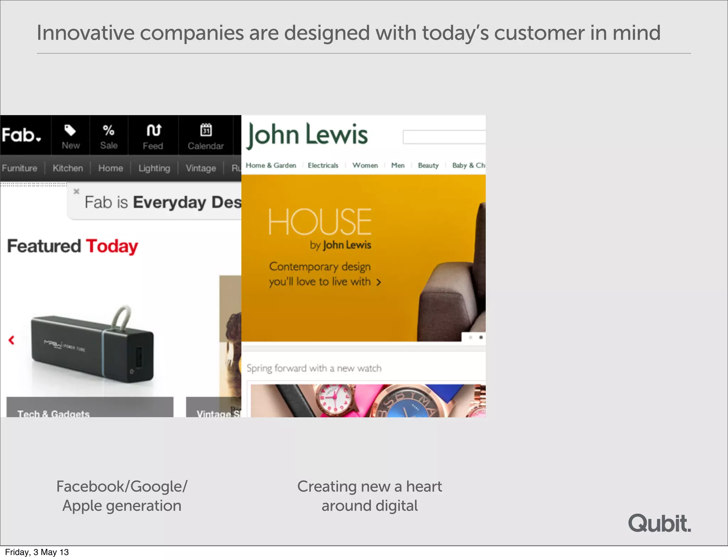
Task: Open the Kitchen category tab
Action: point(68,168)
